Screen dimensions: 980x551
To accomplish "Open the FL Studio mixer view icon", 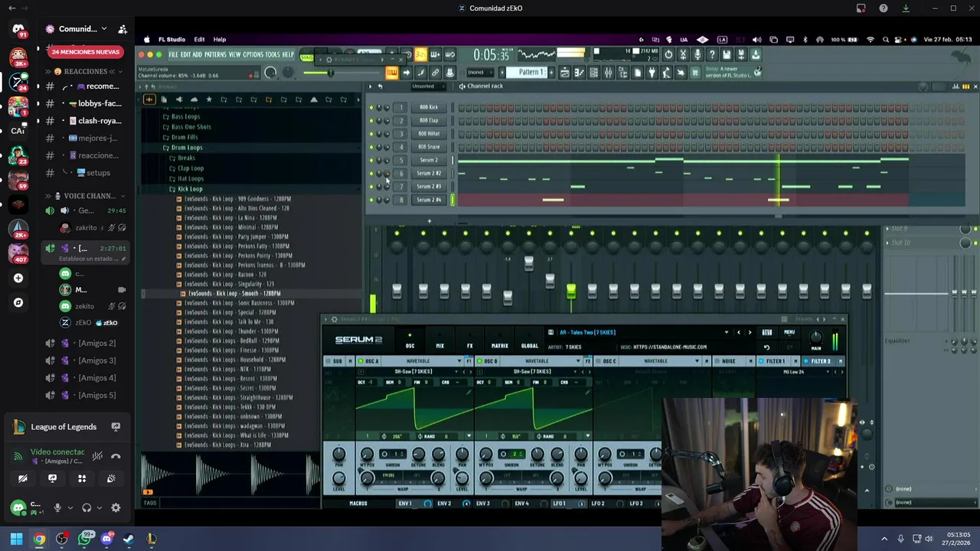I will click(x=608, y=73).
